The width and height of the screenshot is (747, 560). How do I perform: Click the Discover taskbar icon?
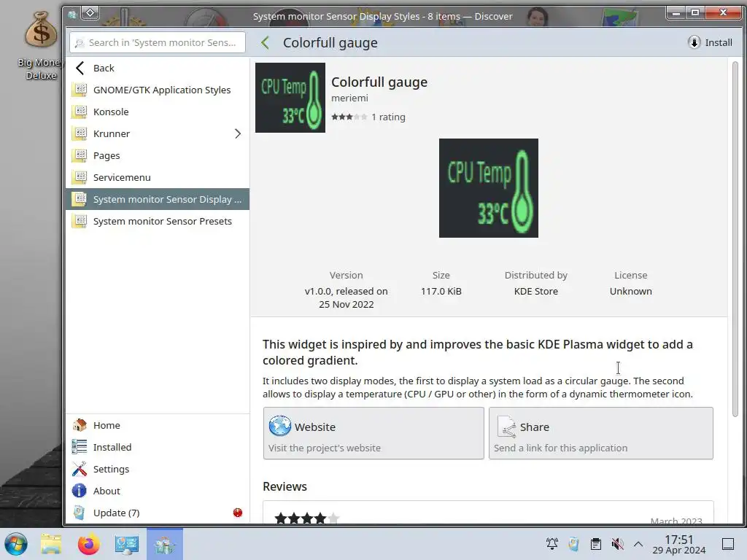point(165,544)
